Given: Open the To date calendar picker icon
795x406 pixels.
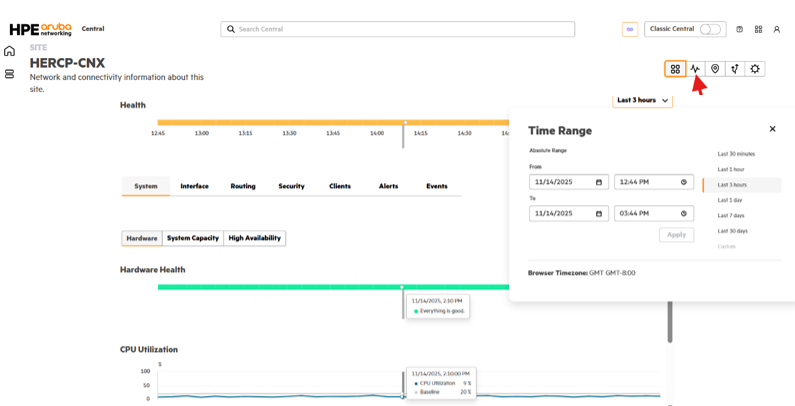Looking at the screenshot, I should (x=599, y=213).
